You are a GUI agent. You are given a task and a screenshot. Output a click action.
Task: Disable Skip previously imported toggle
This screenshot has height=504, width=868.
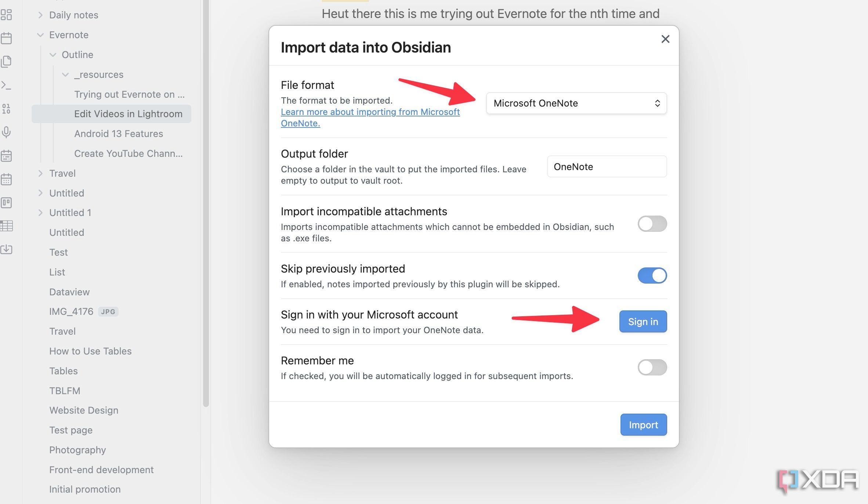(652, 276)
